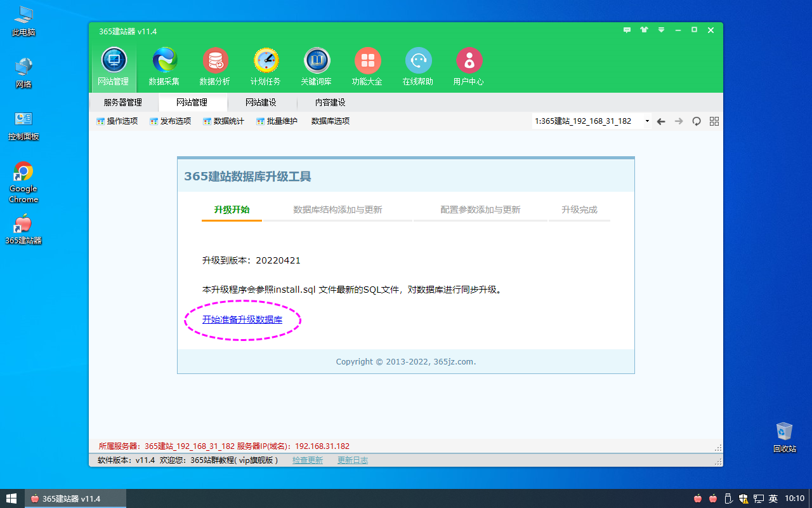The width and height of the screenshot is (812, 508).
Task: Open 在线帮助 support
Action: [x=418, y=67]
